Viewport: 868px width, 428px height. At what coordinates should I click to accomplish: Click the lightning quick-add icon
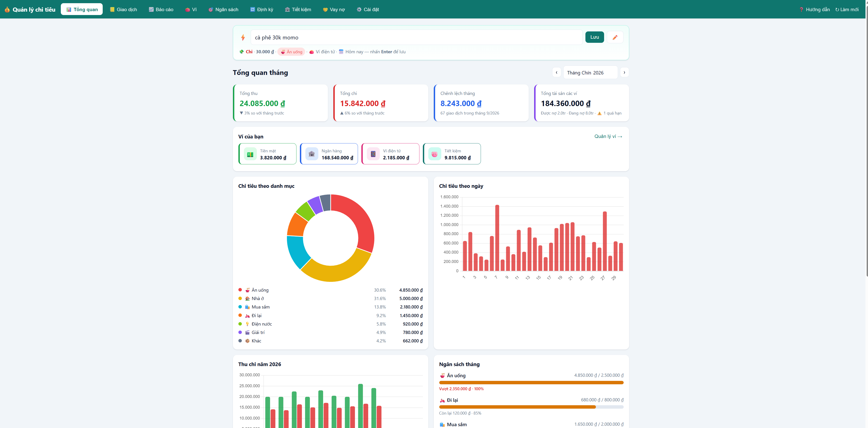[x=243, y=37]
